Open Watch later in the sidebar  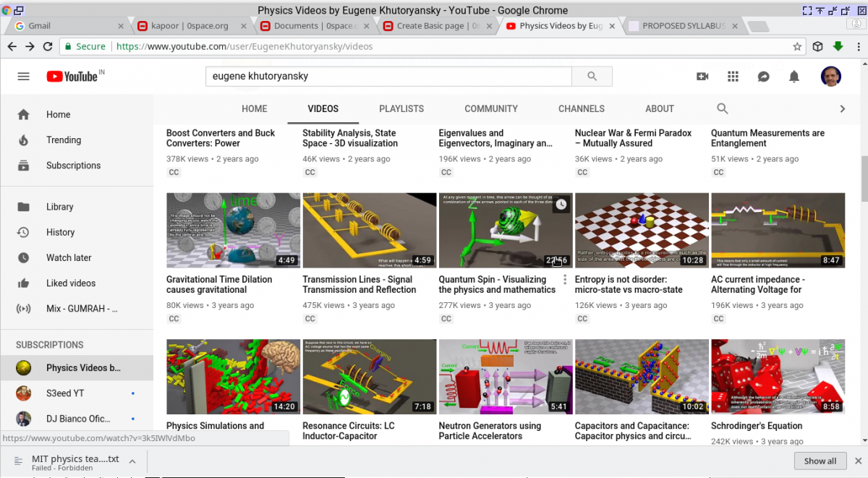[x=77, y=257]
